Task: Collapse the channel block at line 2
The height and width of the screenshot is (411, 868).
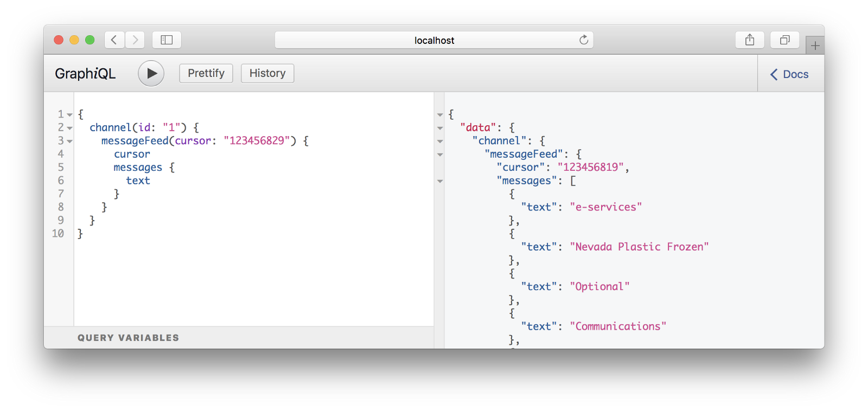Action: 70,128
